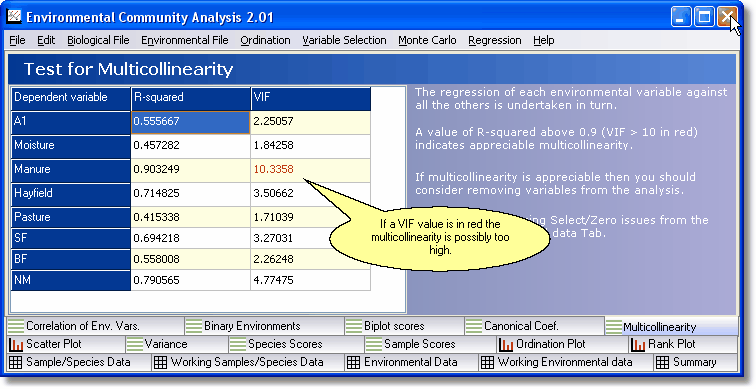Select the Multicollinearity tab
Image resolution: width=756 pixels, height=389 pixels.
click(671, 327)
